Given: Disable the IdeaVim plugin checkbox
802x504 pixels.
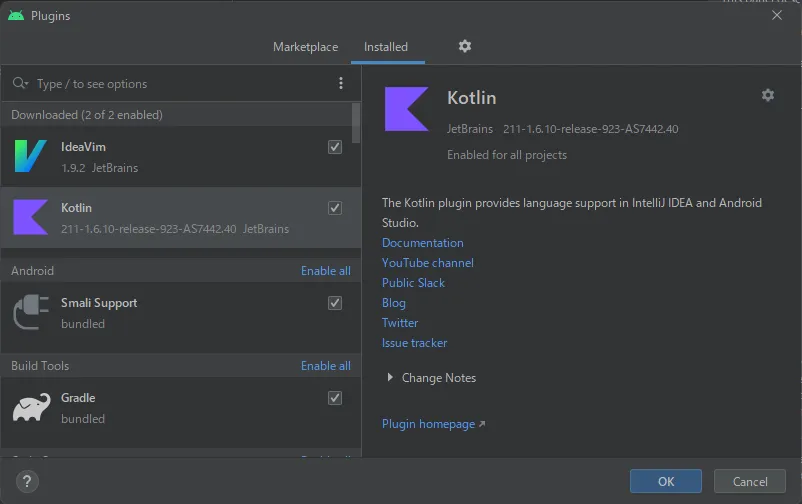Looking at the screenshot, I should pyautogui.click(x=335, y=147).
